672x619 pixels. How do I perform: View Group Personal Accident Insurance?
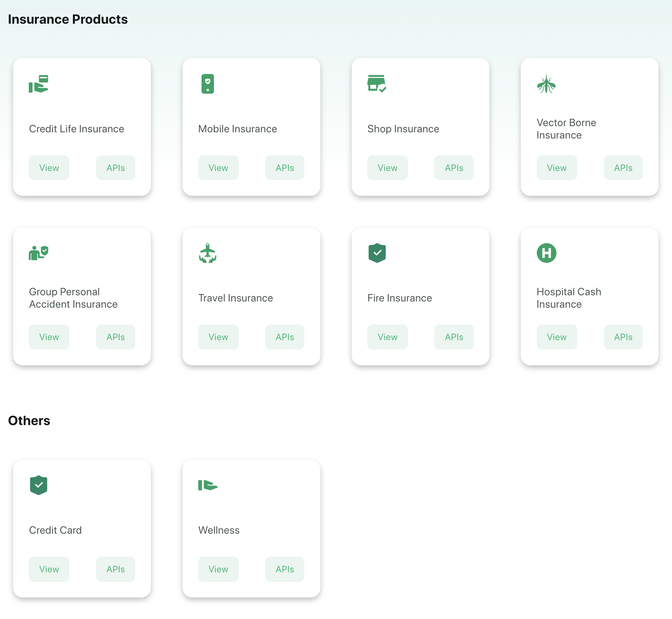pos(49,337)
